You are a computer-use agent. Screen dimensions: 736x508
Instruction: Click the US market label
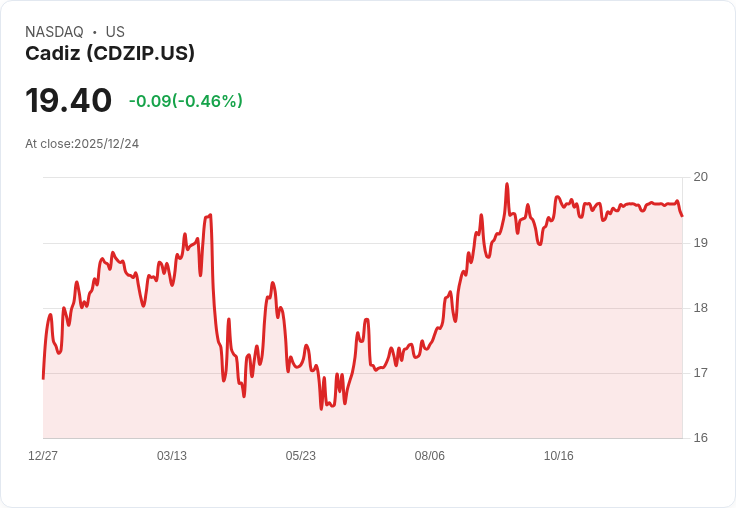tap(115, 32)
